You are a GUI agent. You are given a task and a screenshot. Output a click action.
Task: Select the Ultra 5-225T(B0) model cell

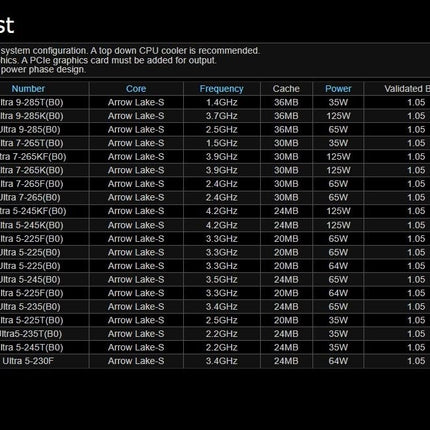[x=31, y=320]
